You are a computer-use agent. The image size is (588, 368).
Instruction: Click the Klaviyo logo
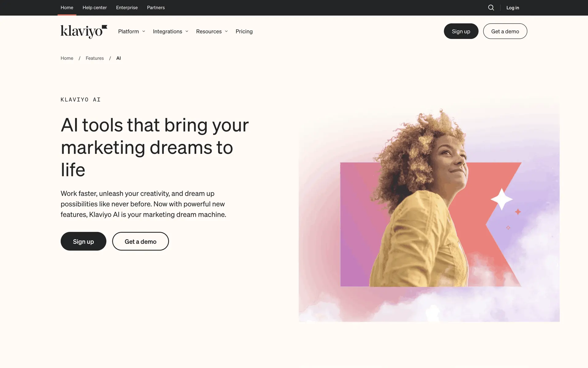coord(84,32)
